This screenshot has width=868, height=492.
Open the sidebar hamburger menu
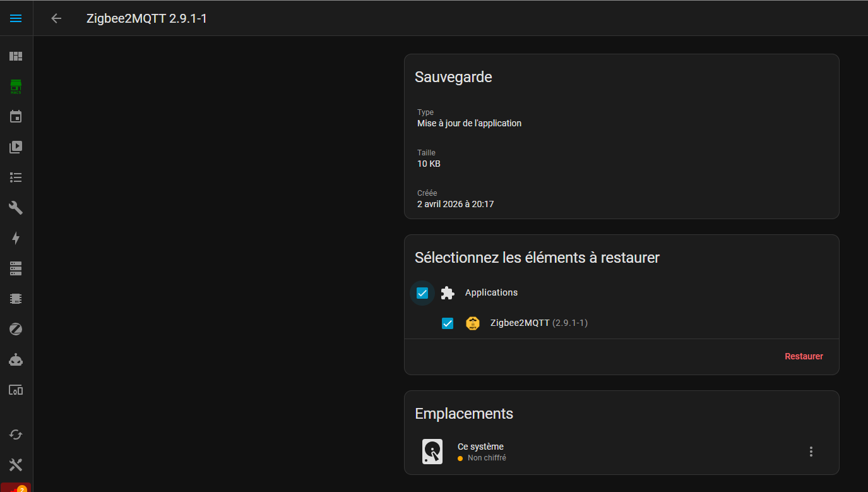(x=16, y=18)
